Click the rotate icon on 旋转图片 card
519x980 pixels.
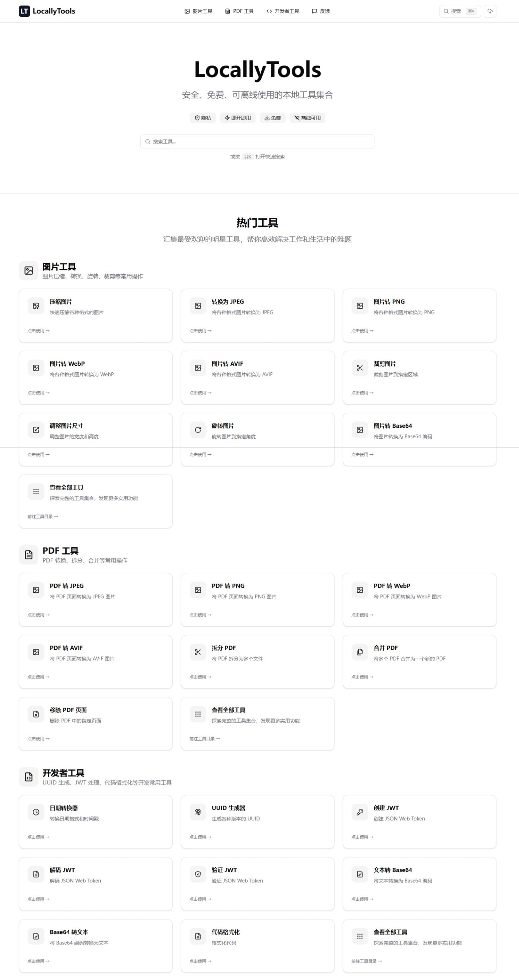198,430
